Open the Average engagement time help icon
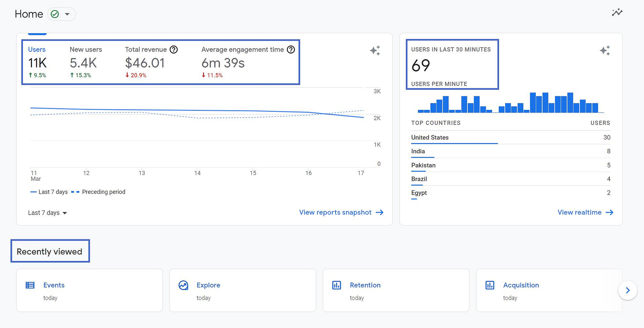The height and width of the screenshot is (328, 644). coord(291,50)
